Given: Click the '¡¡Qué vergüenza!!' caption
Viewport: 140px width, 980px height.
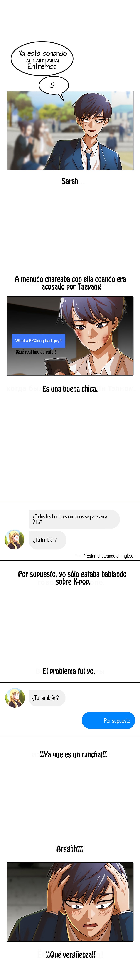Looking at the screenshot, I should (x=71, y=954).
